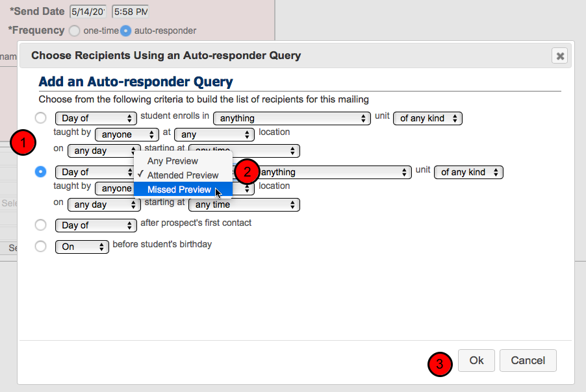Pick Any Preview in the dropdown list
This screenshot has width=586, height=392.
click(173, 161)
